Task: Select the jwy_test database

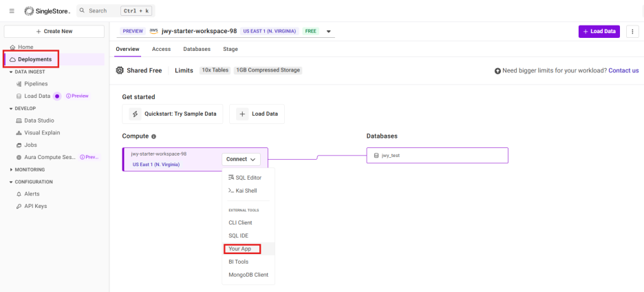Action: click(437, 156)
